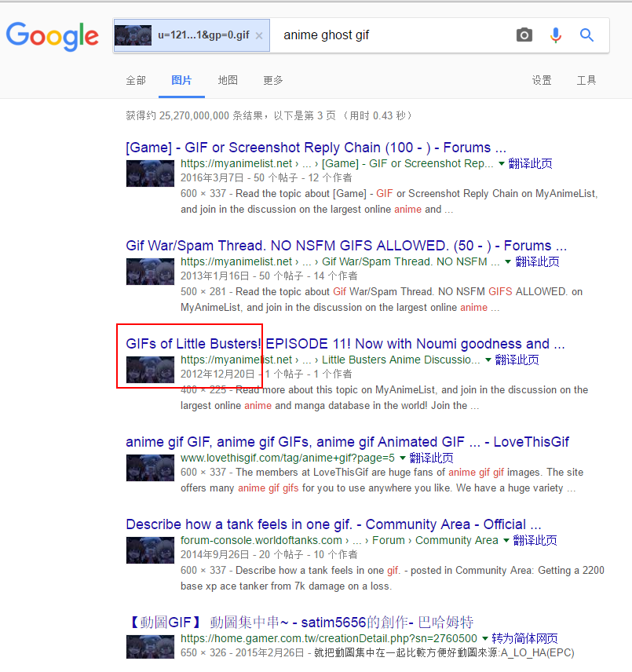This screenshot has height=672, width=632.
Task: Switch to the 全部 tab
Action: [136, 80]
